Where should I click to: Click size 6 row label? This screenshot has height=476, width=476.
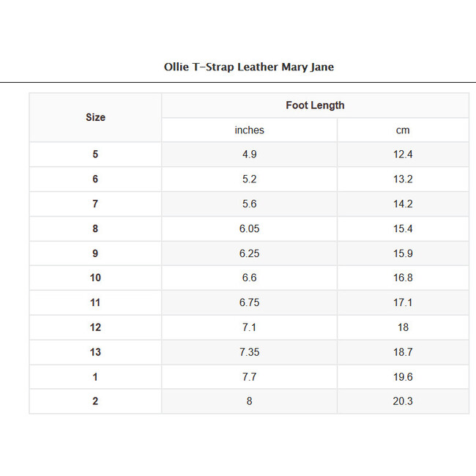coord(95,179)
